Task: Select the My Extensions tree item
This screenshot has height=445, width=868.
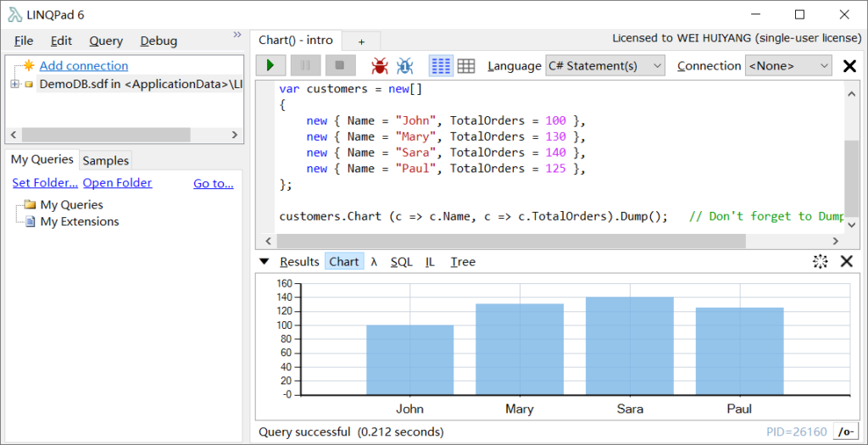Action: (x=80, y=221)
